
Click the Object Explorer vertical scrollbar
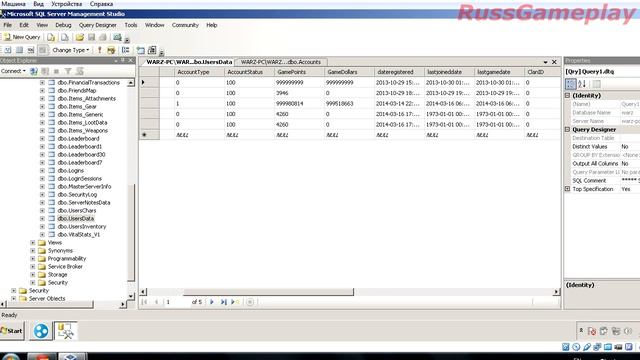131,233
